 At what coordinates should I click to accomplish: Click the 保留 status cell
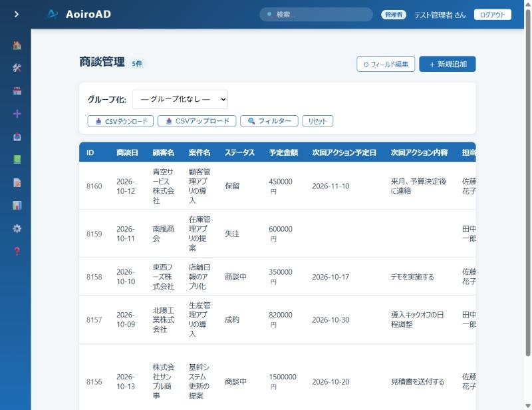tap(232, 186)
